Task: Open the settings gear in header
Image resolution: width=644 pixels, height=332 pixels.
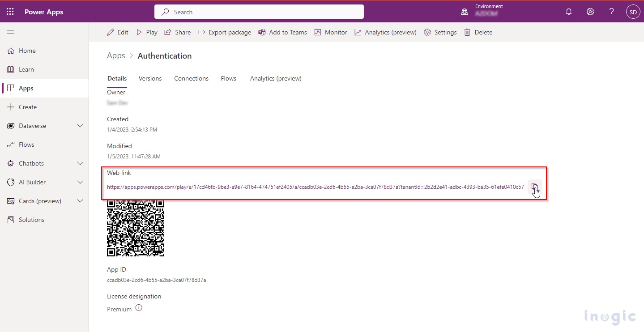Action: 590,12
